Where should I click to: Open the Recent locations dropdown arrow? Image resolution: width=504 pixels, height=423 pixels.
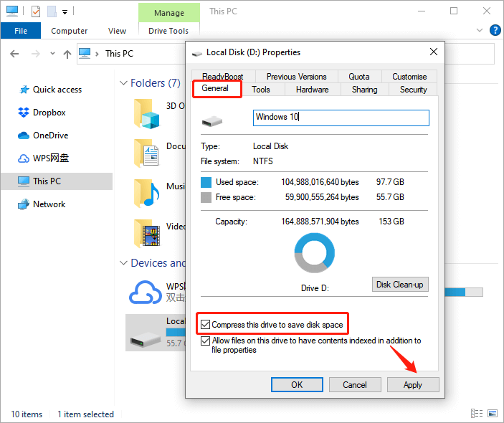[x=53, y=54]
